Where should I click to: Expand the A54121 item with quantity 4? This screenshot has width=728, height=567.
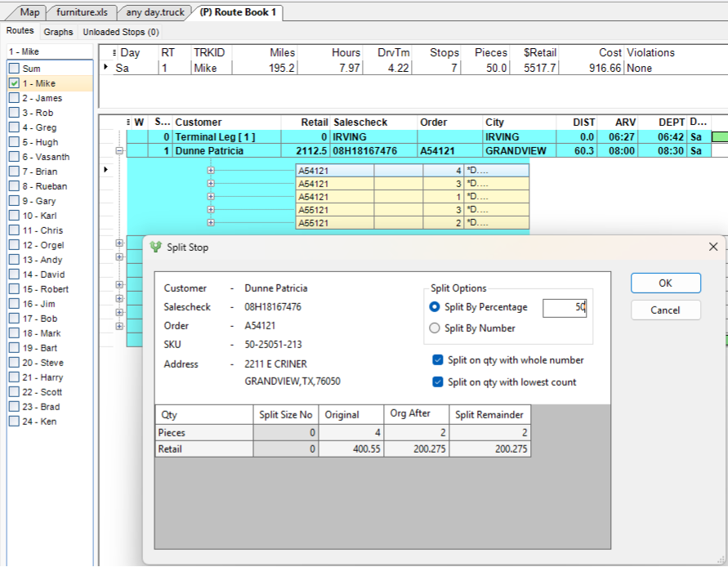point(211,171)
